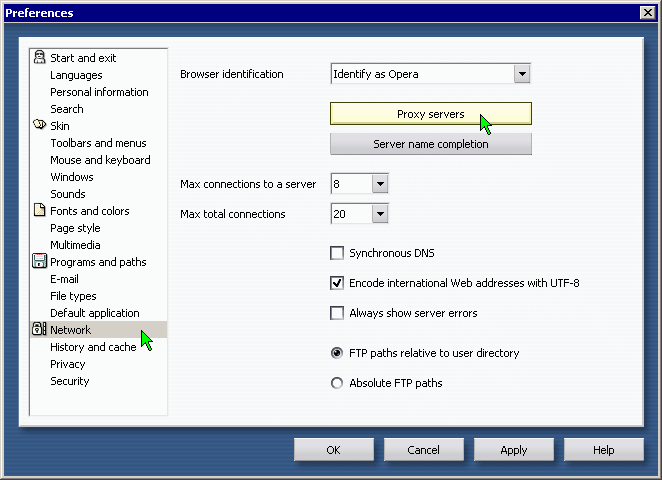This screenshot has height=480, width=662.
Task: Click the Network lock icon in sidebar
Action: 39,329
